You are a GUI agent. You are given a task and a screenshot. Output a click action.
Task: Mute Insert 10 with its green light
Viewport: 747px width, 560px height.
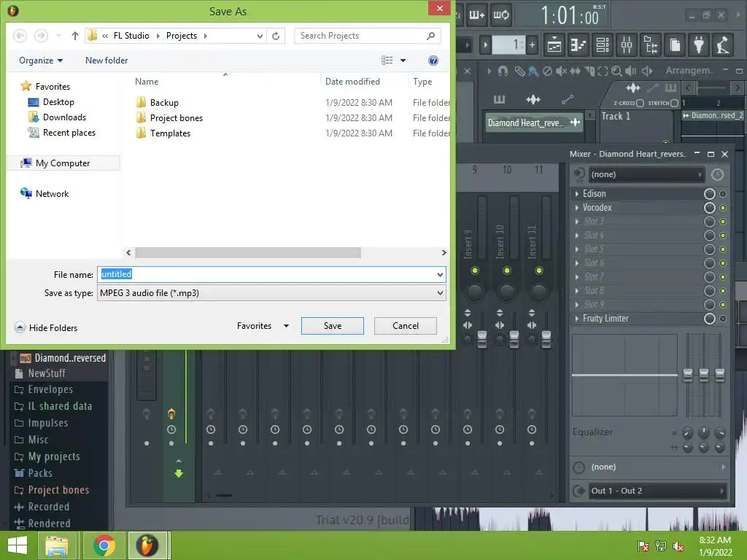pos(506,271)
